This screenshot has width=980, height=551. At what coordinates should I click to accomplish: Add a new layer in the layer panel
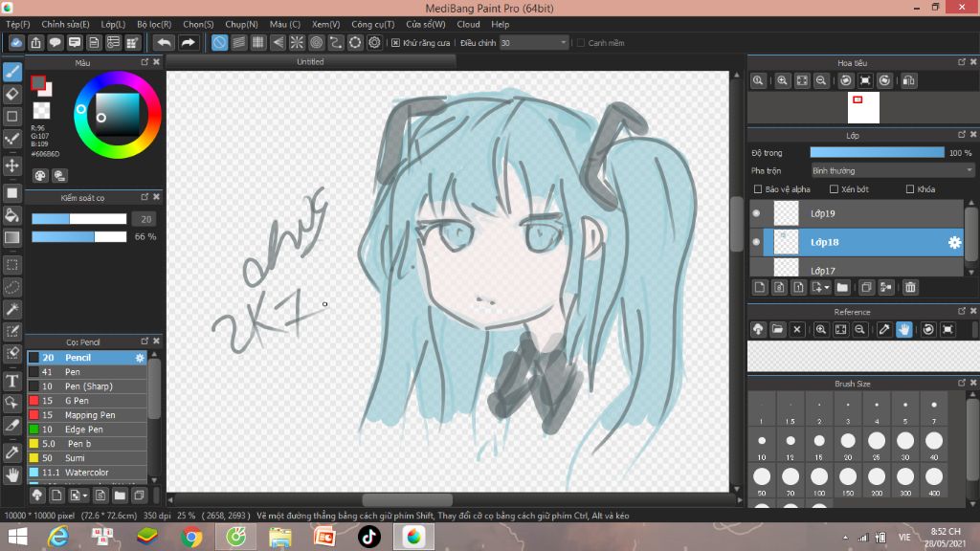click(759, 287)
